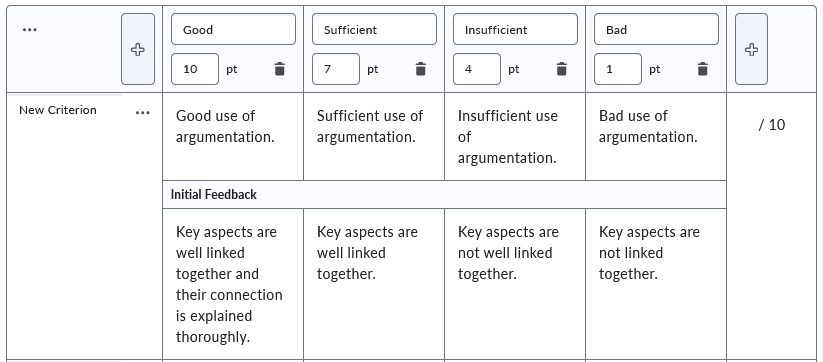Viewport: 823px width, 362px height.
Task: Click the 10 points field for Good
Action: 195,69
